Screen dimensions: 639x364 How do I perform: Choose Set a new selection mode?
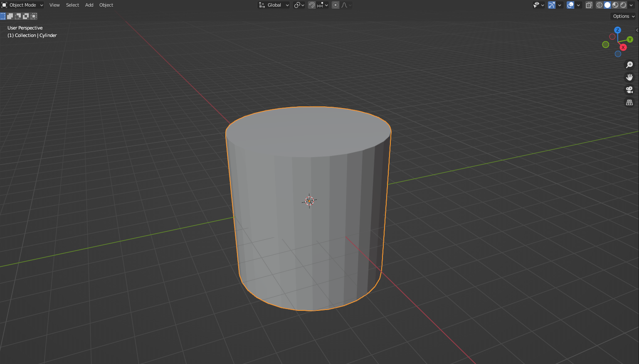[x=2, y=16]
